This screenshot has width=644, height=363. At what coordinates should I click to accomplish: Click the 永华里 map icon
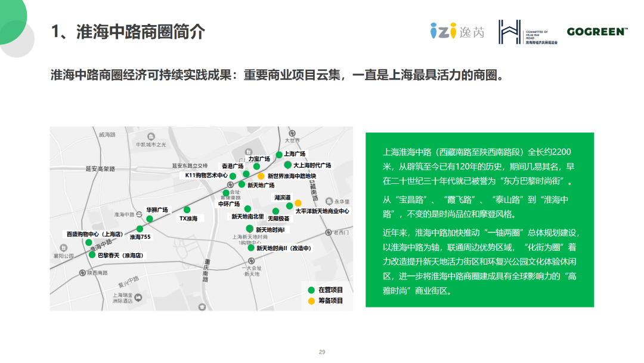click(329, 201)
